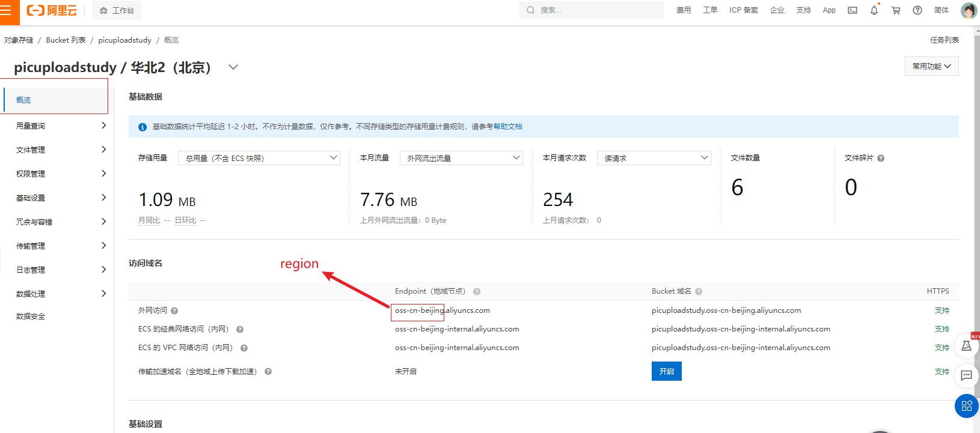This screenshot has height=433, width=980.
Task: Select 概览 in sidebar
Action: point(55,100)
